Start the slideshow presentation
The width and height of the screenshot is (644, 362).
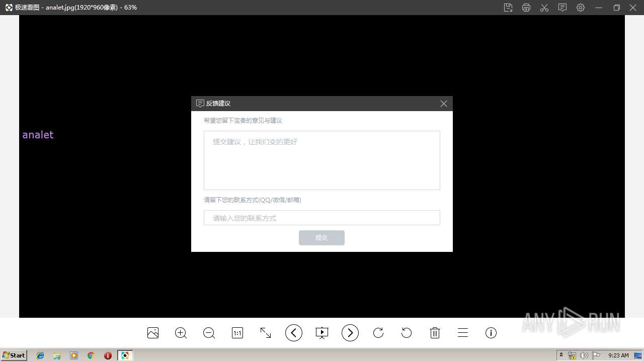[322, 333]
